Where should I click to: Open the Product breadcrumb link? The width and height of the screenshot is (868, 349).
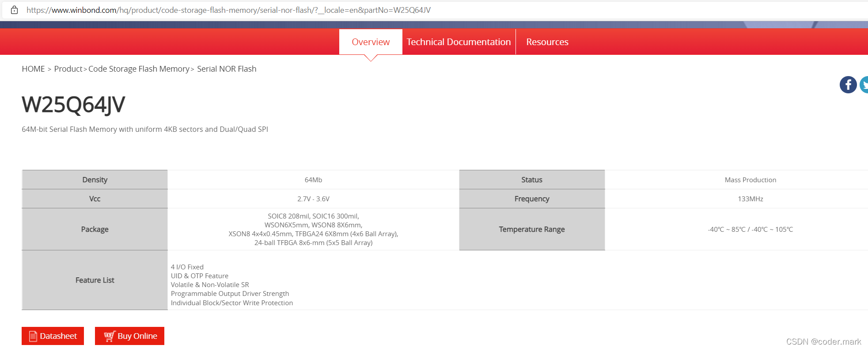click(68, 69)
